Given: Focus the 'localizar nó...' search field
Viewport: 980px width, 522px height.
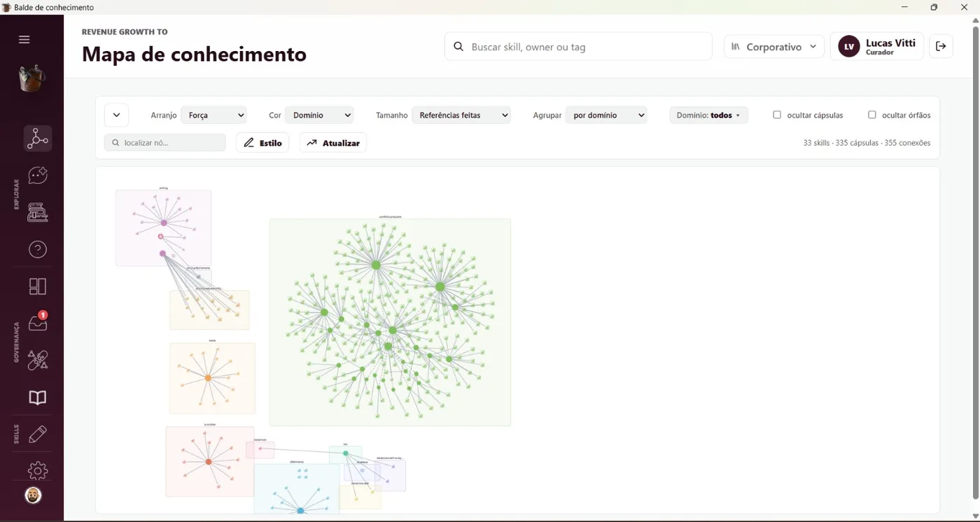Looking at the screenshot, I should point(165,143).
